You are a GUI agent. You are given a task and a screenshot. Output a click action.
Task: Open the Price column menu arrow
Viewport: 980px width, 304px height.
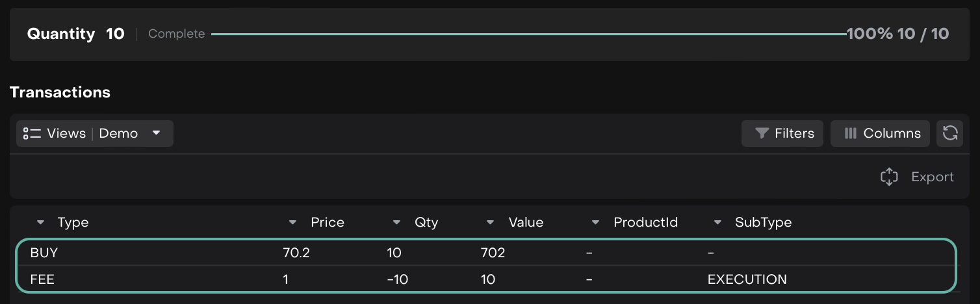tap(293, 222)
